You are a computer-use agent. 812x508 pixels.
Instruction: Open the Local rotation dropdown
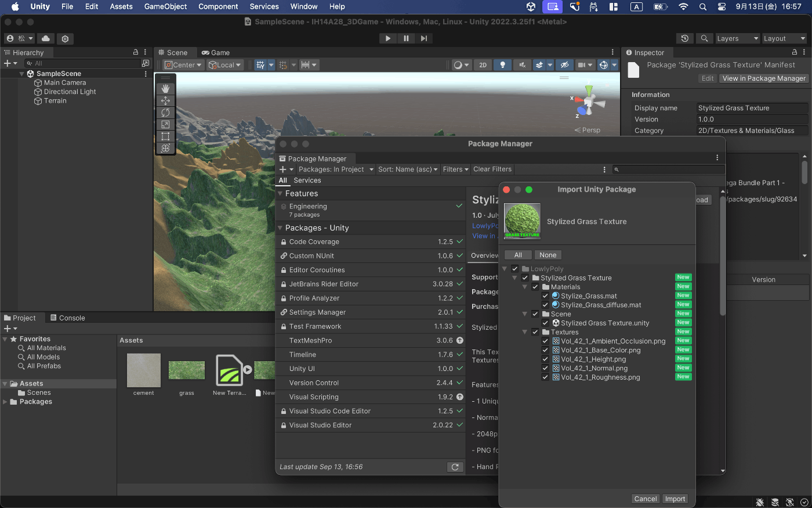(225, 65)
